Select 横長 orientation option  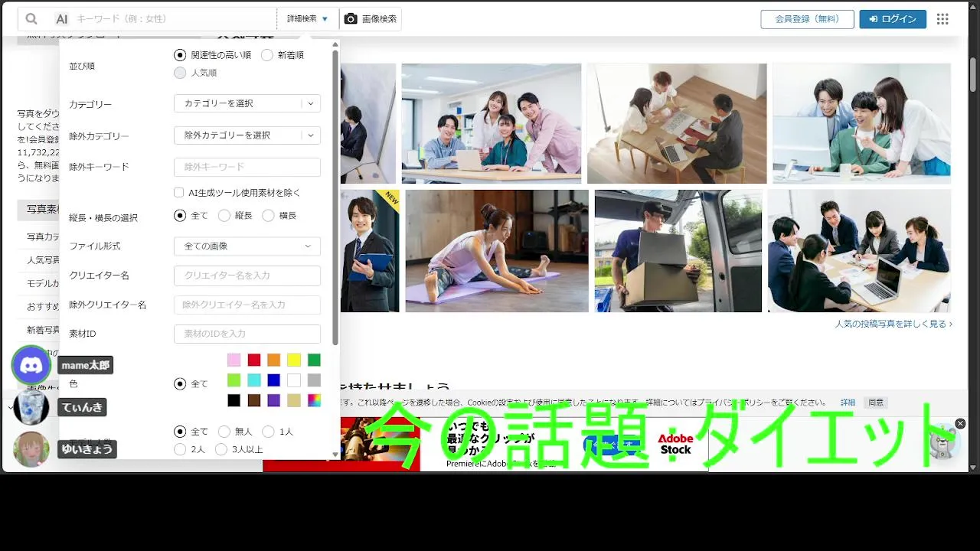pyautogui.click(x=268, y=216)
